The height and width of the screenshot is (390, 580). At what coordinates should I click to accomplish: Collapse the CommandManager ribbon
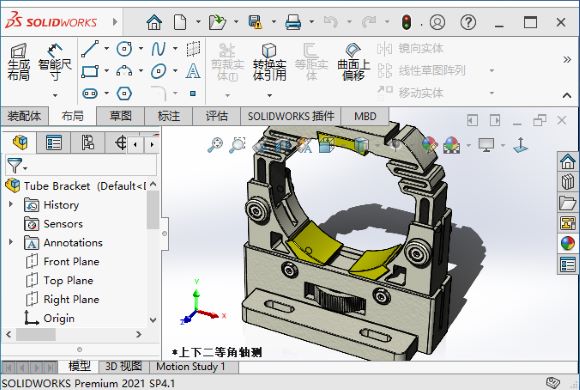point(567,95)
